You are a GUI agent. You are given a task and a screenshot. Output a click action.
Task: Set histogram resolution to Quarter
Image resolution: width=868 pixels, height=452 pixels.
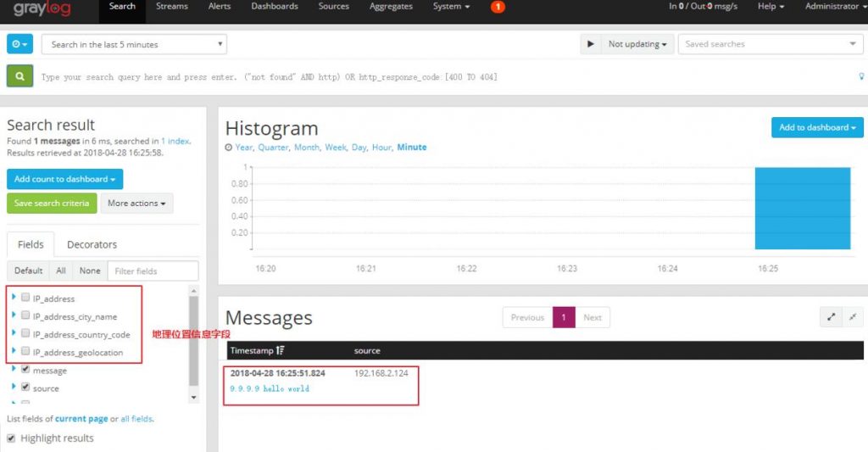274,148
